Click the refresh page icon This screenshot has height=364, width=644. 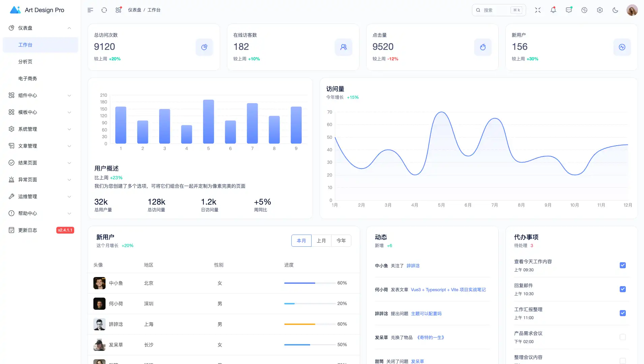(x=104, y=10)
